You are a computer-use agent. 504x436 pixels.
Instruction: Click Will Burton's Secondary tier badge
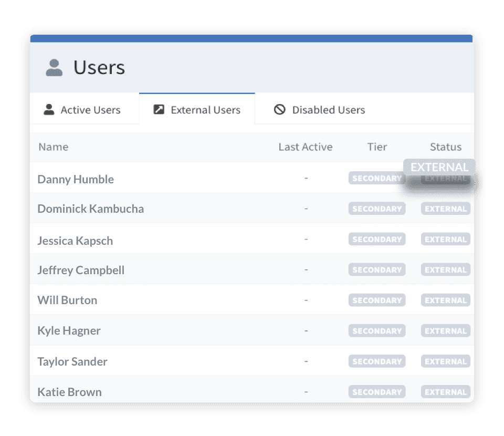pos(376,300)
